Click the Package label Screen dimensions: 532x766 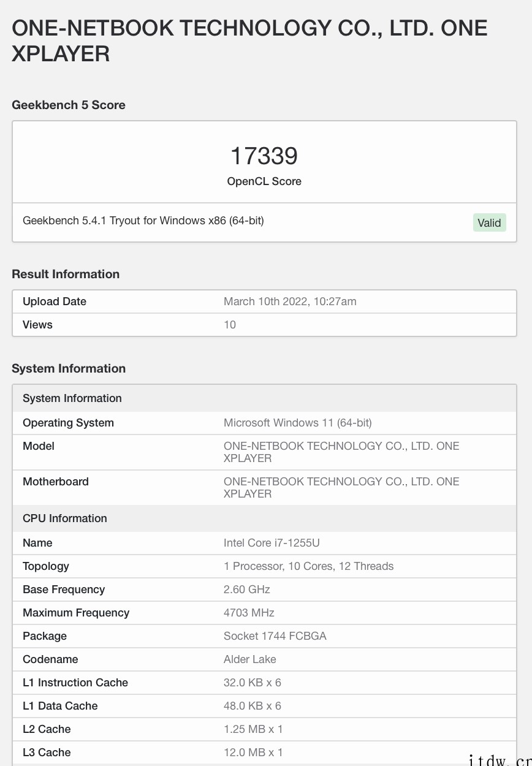point(45,636)
